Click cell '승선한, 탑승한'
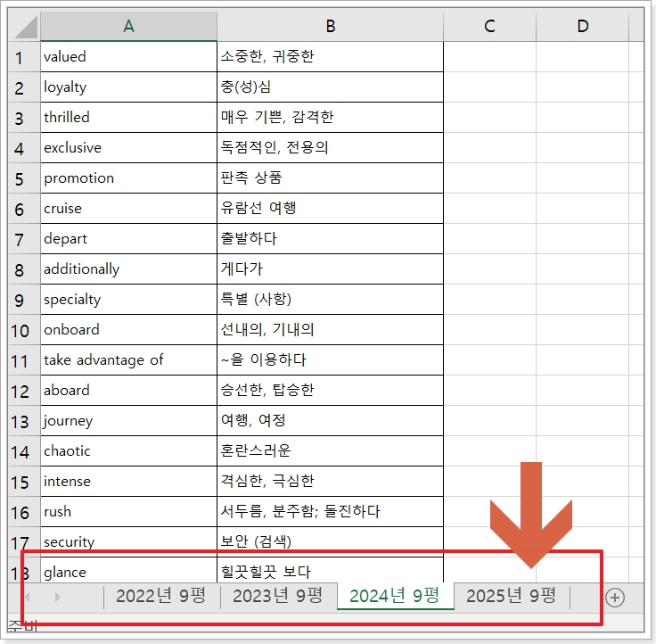The height and width of the screenshot is (644, 656). tap(330, 391)
